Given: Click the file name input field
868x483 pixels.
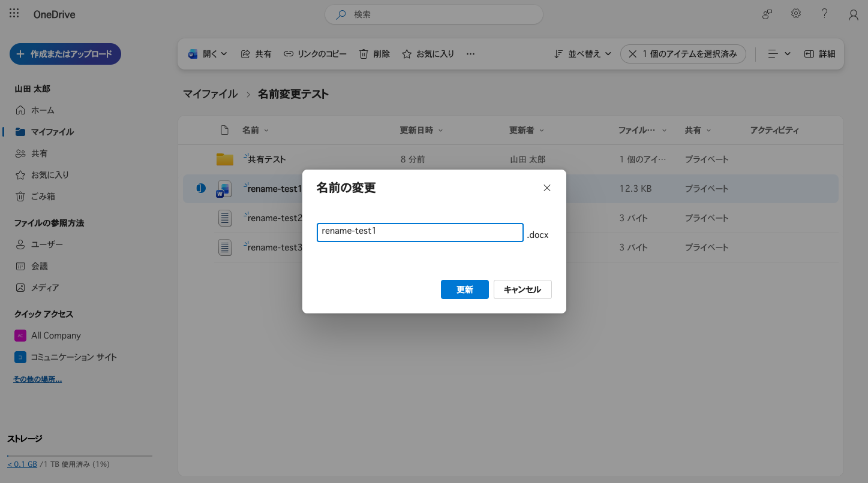Looking at the screenshot, I should (420, 233).
